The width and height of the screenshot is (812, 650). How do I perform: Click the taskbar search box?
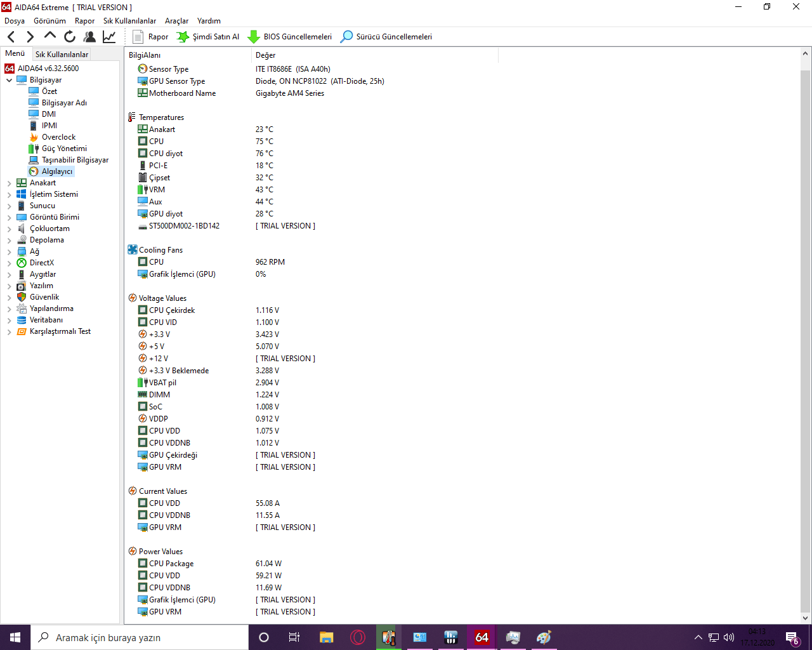pos(140,637)
